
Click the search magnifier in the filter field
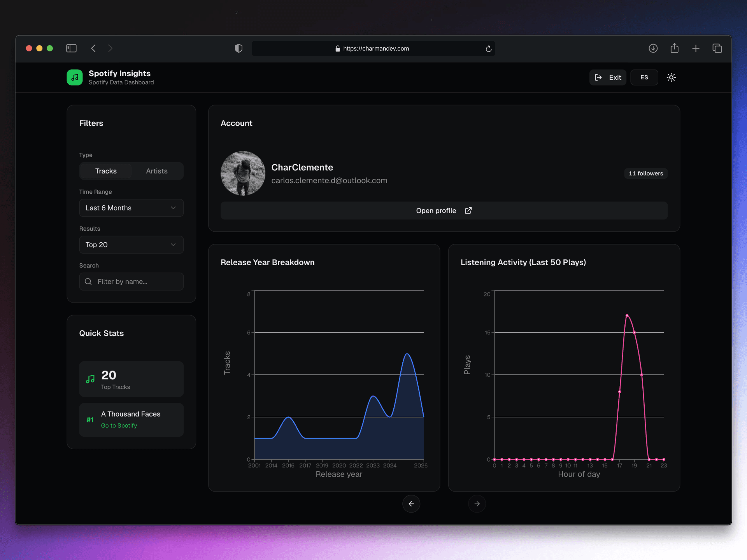coord(88,281)
